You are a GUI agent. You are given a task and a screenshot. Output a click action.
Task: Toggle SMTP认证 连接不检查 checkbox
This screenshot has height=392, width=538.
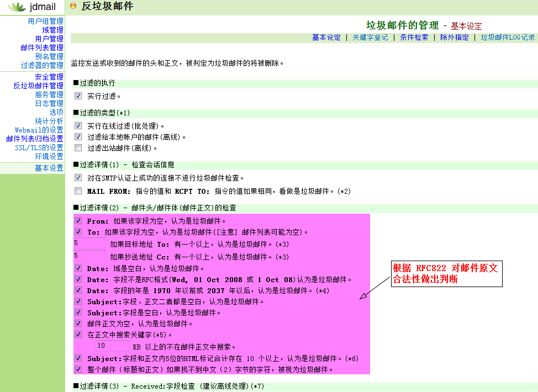click(x=78, y=178)
